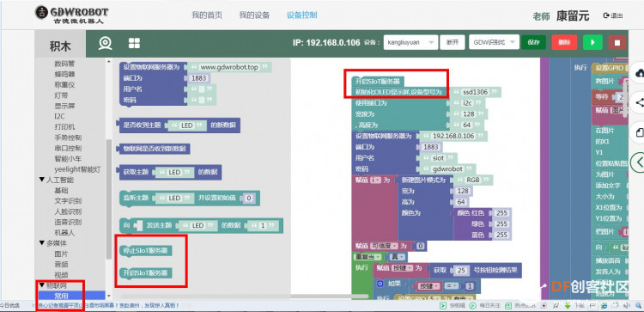This screenshot has width=644, height=312.
Task: Select 智能小车 in the category list
Action: [x=68, y=159]
